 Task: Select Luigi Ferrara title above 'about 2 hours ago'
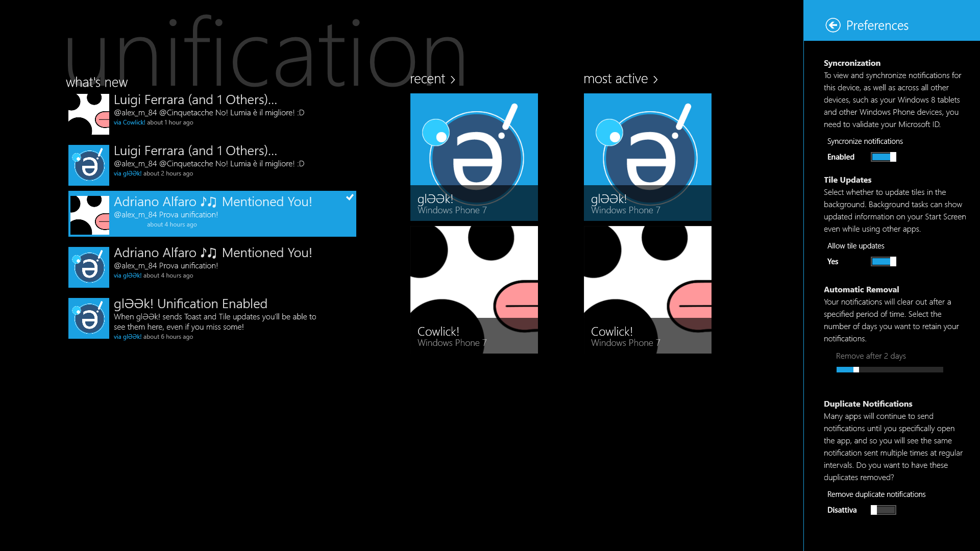click(195, 151)
